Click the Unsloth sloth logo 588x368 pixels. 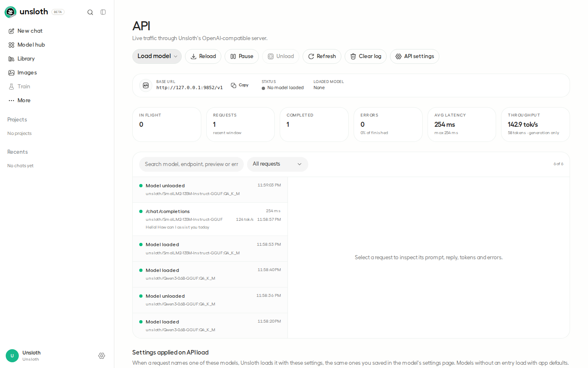click(10, 12)
